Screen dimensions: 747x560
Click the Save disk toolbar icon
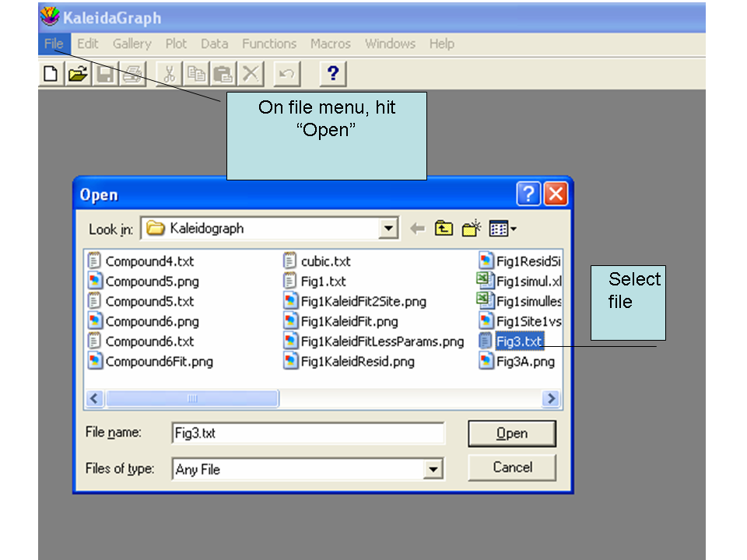(105, 75)
